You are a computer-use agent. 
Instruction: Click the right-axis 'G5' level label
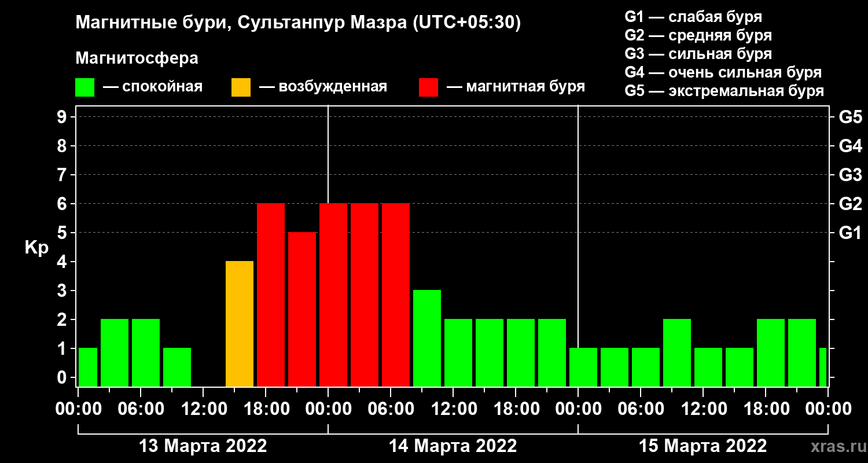click(x=850, y=117)
